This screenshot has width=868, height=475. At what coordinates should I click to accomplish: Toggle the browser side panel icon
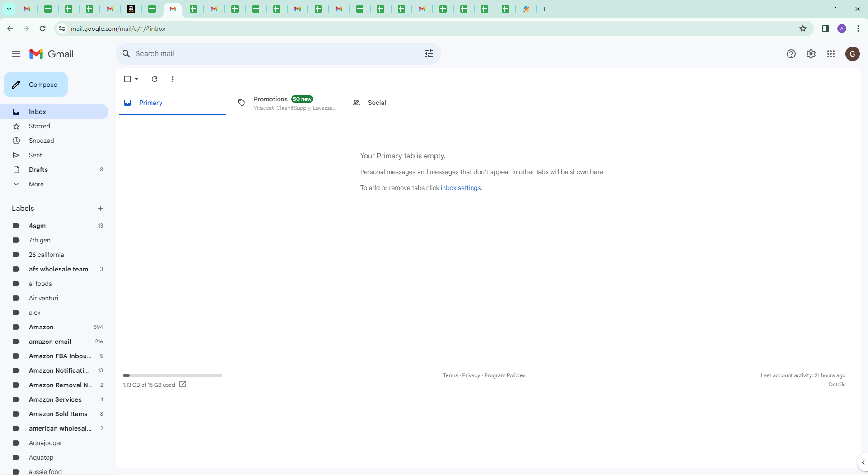pyautogui.click(x=826, y=28)
